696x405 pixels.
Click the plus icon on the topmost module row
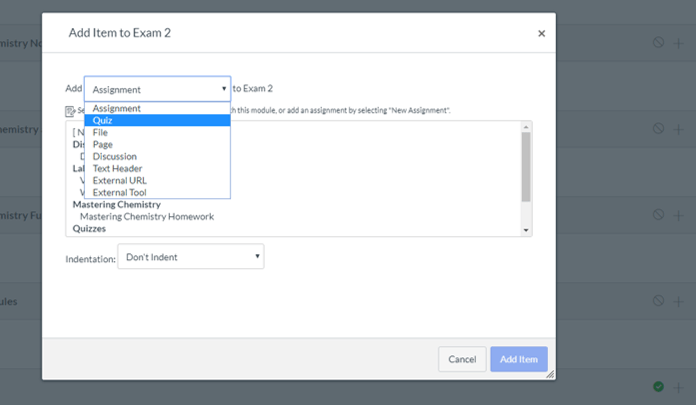pyautogui.click(x=678, y=43)
